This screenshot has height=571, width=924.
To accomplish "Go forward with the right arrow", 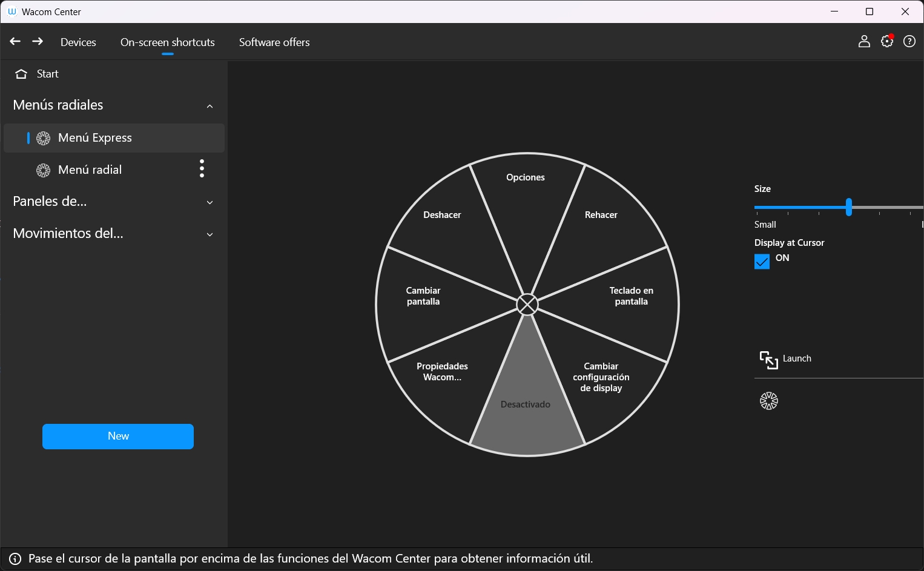I will pyautogui.click(x=38, y=41).
